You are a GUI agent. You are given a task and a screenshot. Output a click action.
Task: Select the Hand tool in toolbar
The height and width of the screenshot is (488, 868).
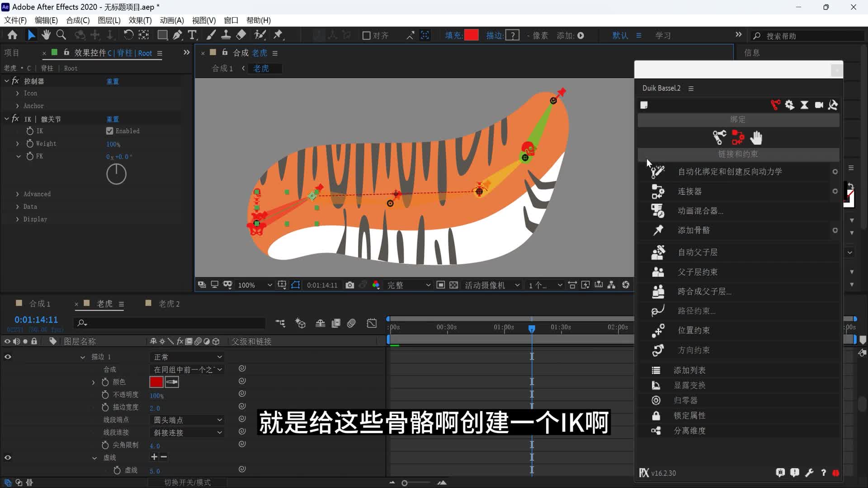46,35
